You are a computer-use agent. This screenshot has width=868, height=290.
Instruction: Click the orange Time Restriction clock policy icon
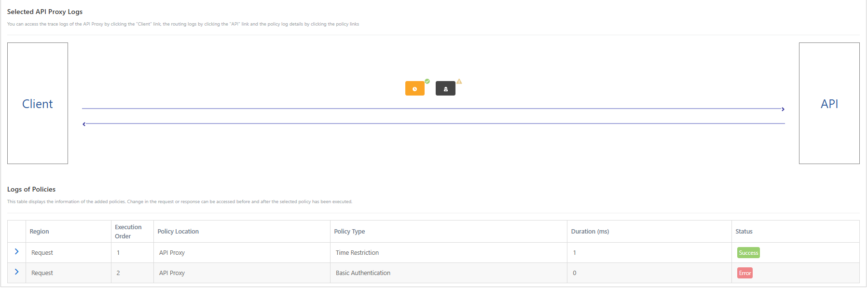tap(414, 89)
